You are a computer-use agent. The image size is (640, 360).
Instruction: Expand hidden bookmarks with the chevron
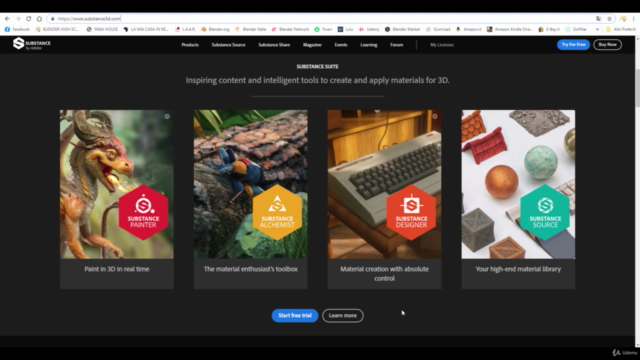coord(597,29)
